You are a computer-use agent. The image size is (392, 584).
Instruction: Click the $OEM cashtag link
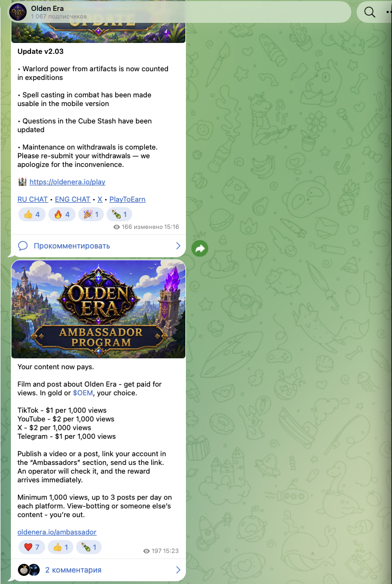82,393
